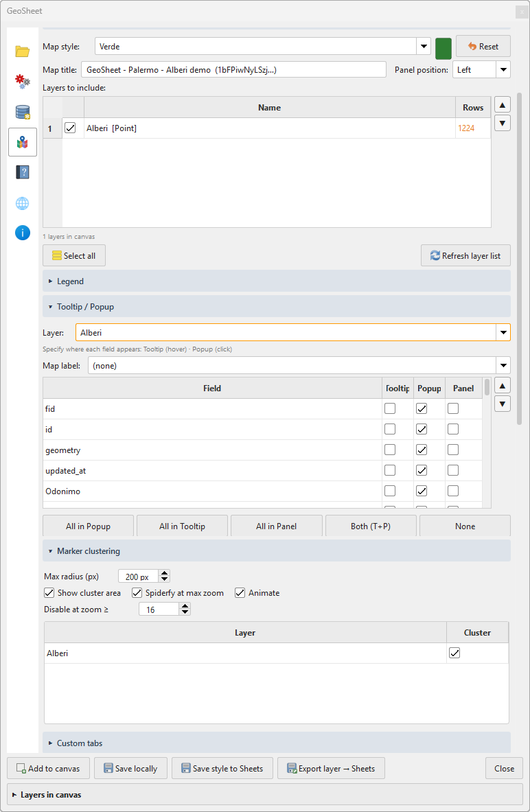Open the folder icon in the sidebar

tap(22, 51)
